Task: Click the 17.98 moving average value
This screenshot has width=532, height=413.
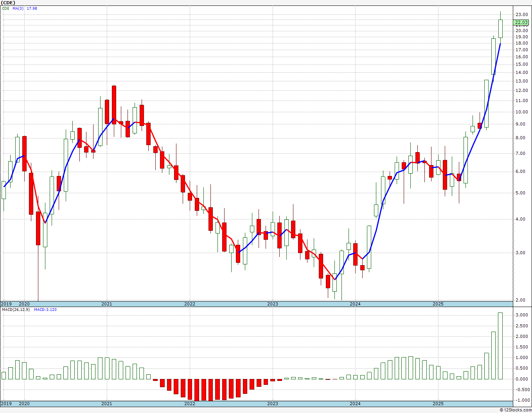Action: tap(32, 9)
